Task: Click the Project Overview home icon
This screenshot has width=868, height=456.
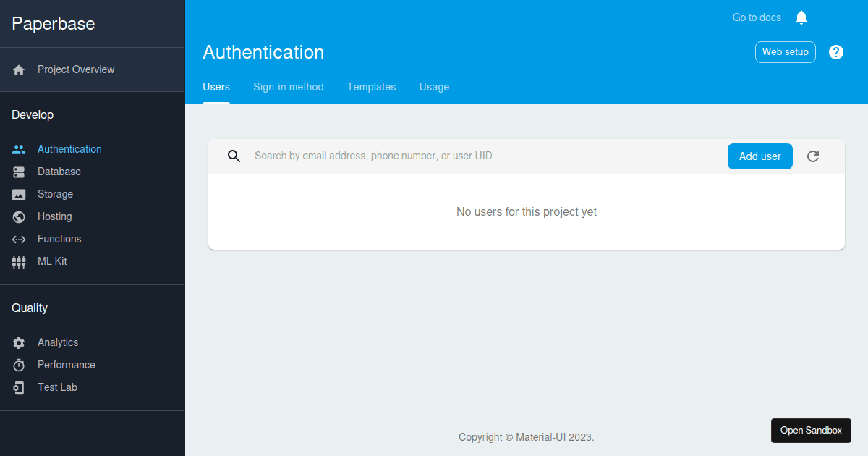Action: click(x=19, y=70)
